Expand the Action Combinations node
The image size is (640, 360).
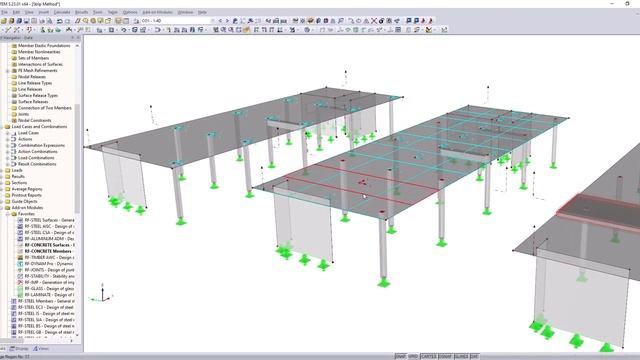click(7, 151)
